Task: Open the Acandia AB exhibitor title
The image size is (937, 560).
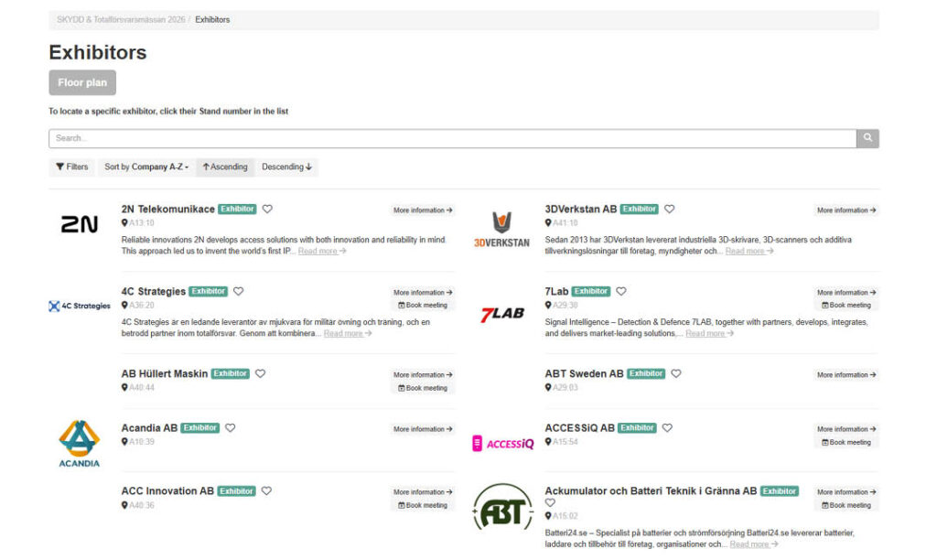Action: pyautogui.click(x=149, y=428)
